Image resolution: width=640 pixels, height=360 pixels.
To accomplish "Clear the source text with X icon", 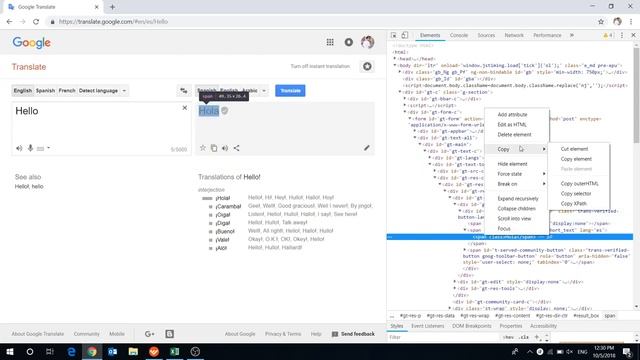I will pos(184,108).
